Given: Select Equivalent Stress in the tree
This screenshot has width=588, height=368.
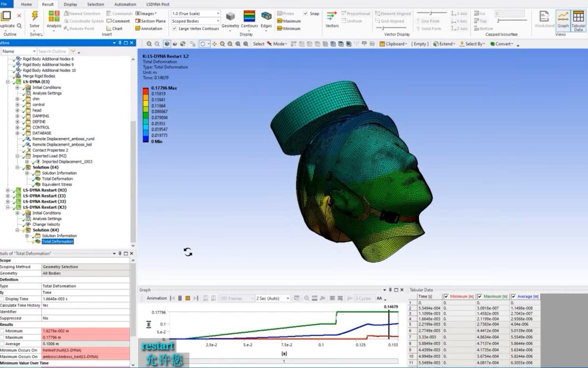Looking at the screenshot, I should (x=57, y=184).
